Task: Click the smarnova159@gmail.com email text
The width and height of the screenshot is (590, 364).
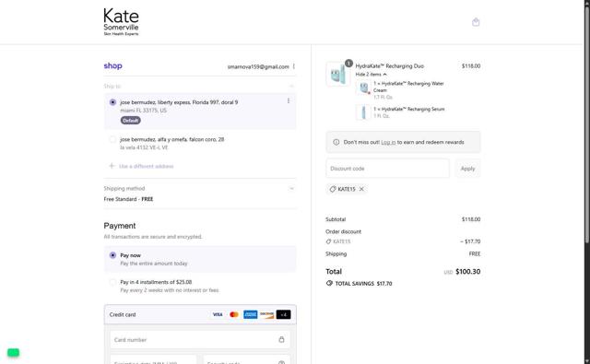Action: (258, 66)
